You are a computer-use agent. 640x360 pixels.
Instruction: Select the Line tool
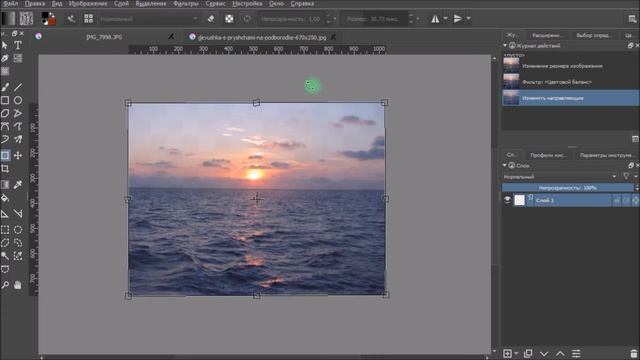18,87
